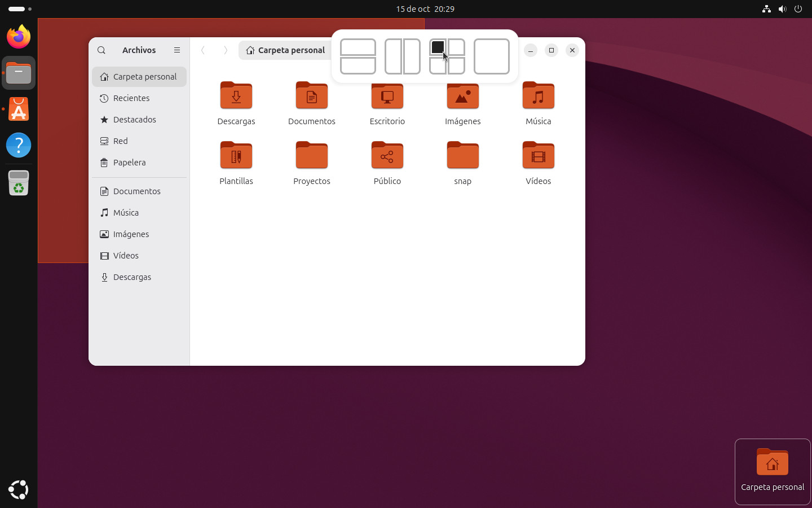Open Documentos bookmark in sidebar
Screen dimensions: 812x508
139,191
